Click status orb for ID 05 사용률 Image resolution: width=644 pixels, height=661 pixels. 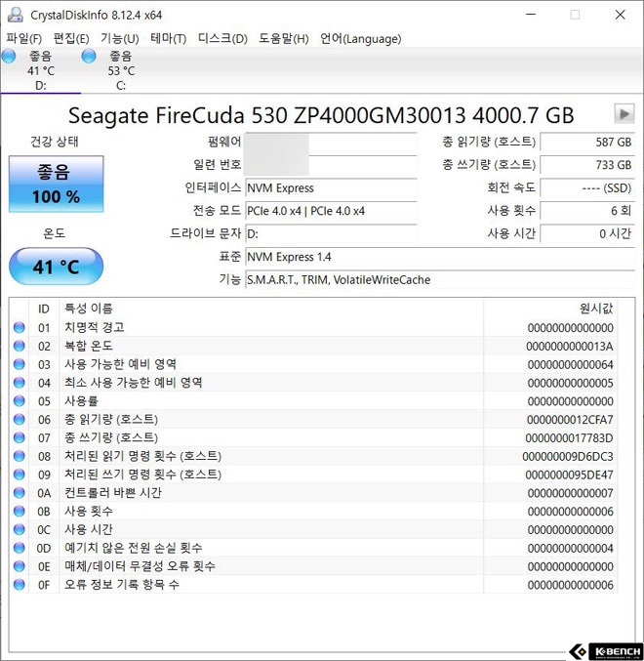click(x=19, y=401)
